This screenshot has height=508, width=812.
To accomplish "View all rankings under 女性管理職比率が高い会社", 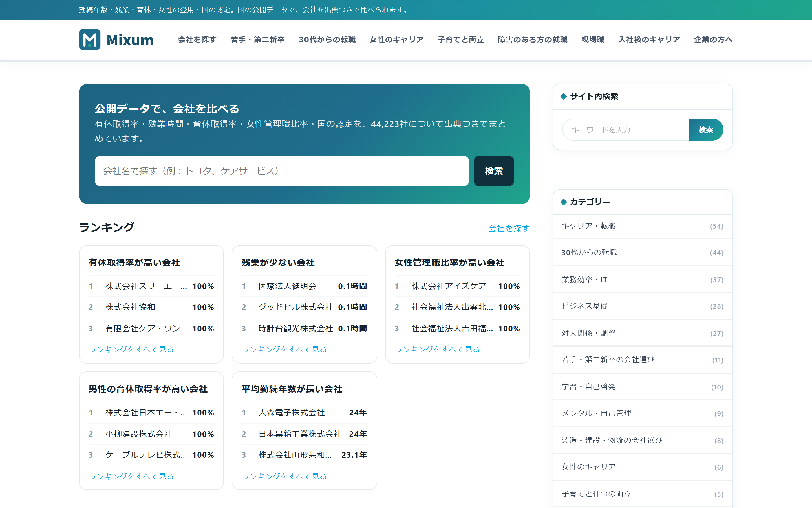I will pos(437,349).
